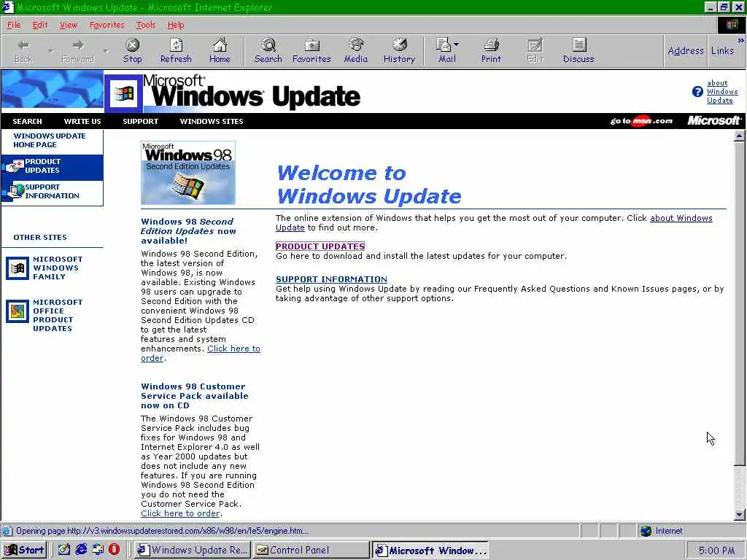Viewport: 747px width, 560px height.
Task: Click the Windows Update logo icon in header
Action: (123, 93)
